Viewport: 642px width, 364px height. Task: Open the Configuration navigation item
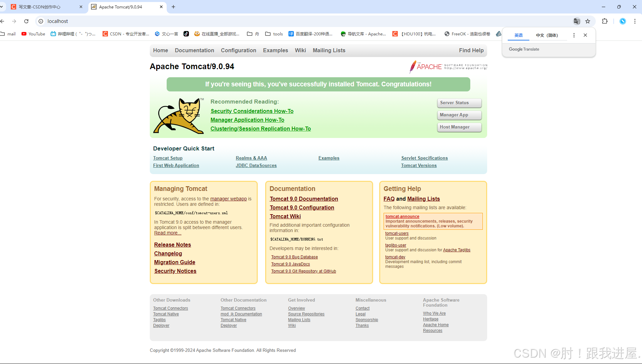tap(239, 50)
